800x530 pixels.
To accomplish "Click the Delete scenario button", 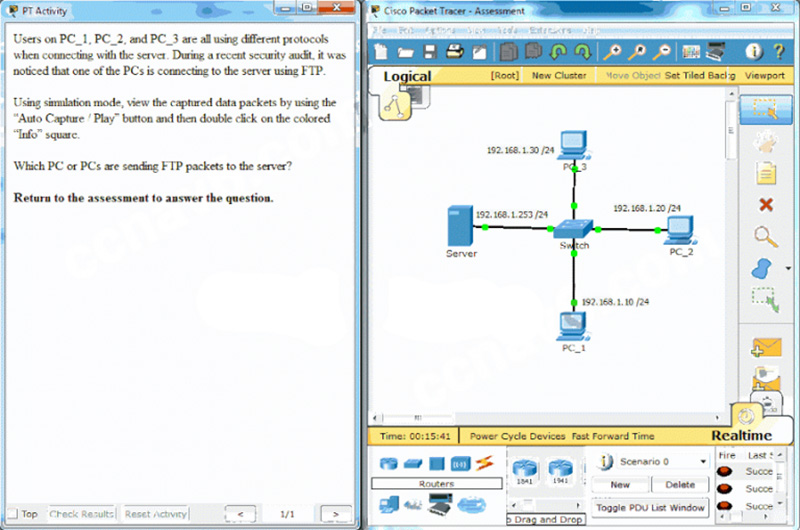I will click(680, 485).
